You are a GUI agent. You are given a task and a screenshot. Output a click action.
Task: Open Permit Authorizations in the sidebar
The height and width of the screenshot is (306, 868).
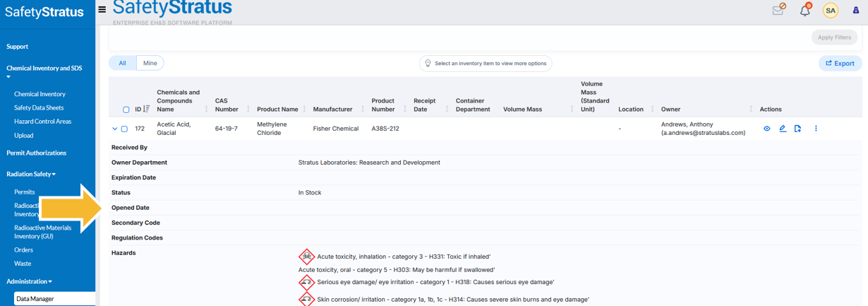click(37, 153)
